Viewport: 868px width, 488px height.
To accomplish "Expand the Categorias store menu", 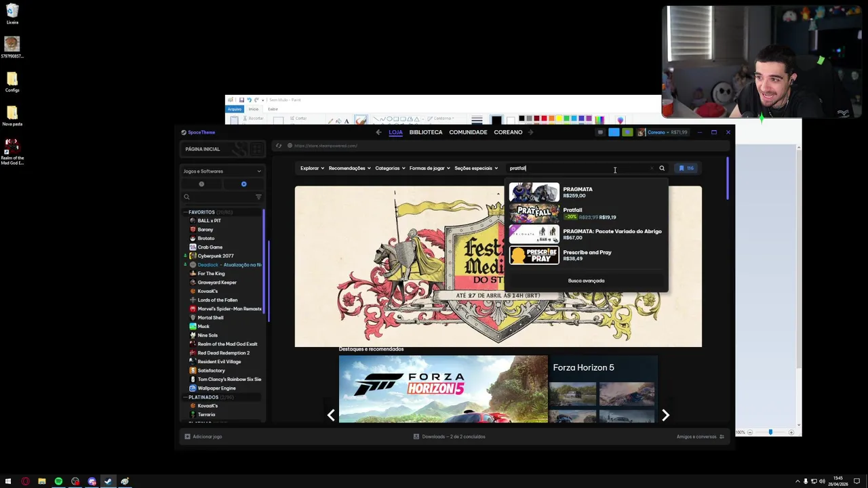I will [390, 168].
